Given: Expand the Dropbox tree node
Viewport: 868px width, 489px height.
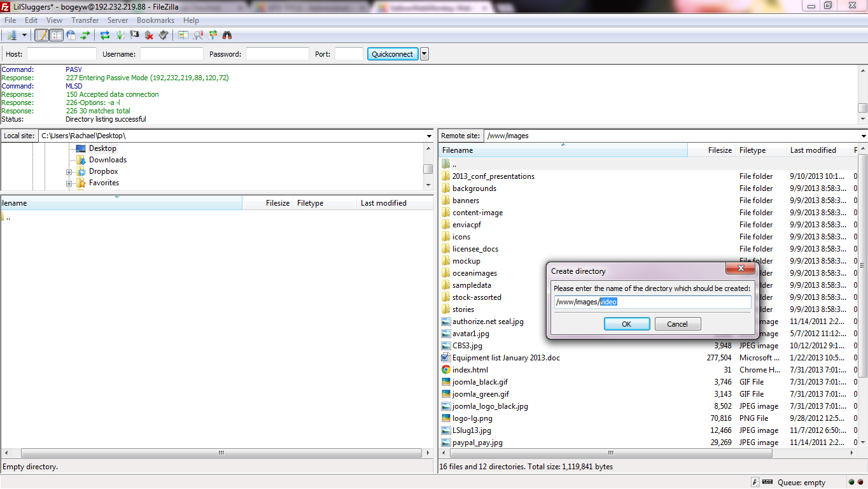Looking at the screenshot, I should [69, 172].
